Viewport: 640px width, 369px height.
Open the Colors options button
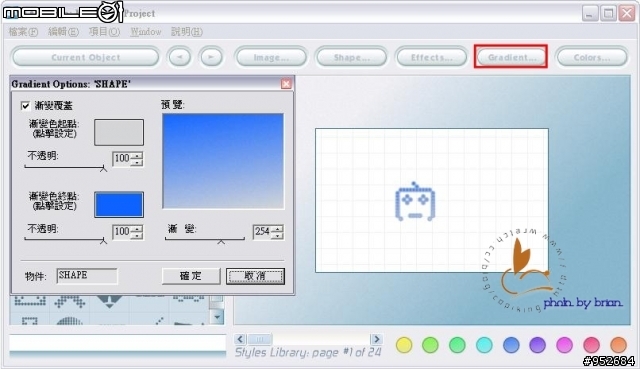(592, 57)
